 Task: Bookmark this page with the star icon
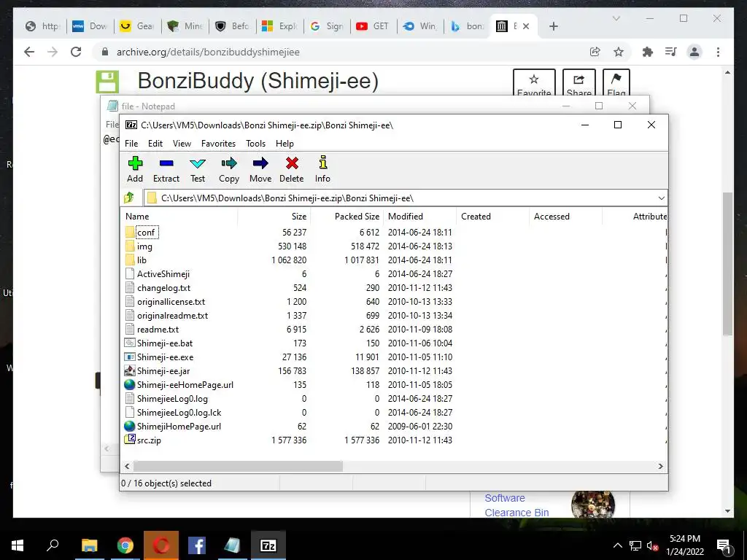[619, 52]
